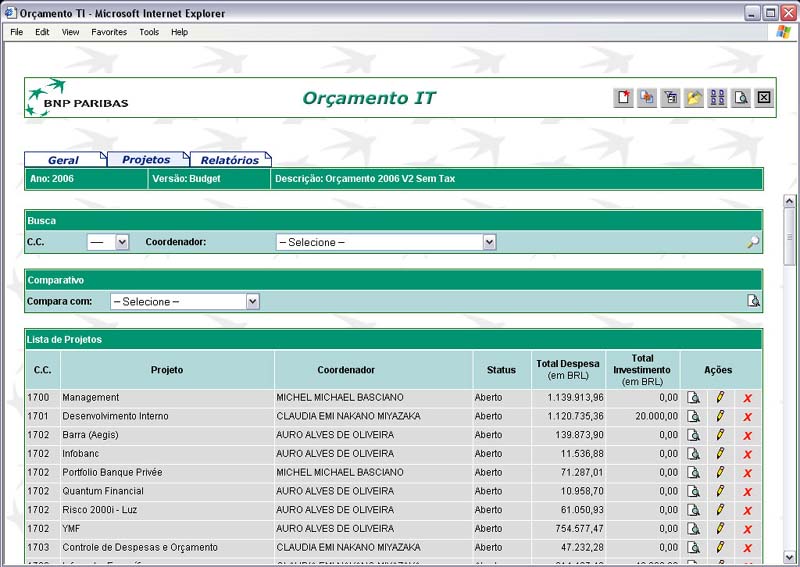Switch to the Relatórios tab

[x=230, y=160]
